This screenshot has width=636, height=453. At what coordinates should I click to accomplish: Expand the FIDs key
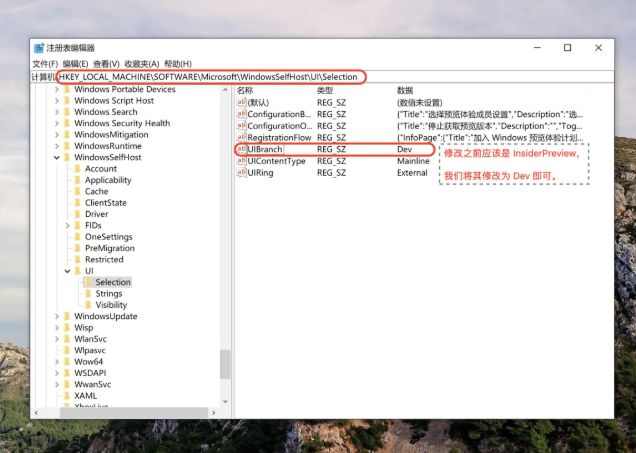[x=68, y=225]
